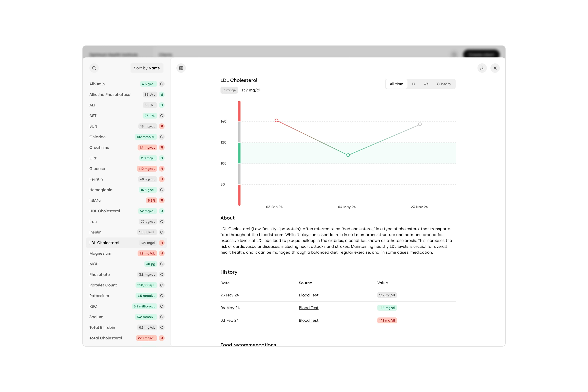Click Ferritin downward trend arrow icon

click(x=162, y=179)
